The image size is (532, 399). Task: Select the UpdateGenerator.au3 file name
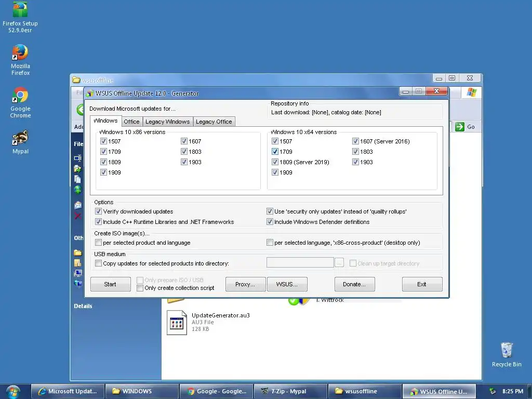pyautogui.click(x=220, y=315)
